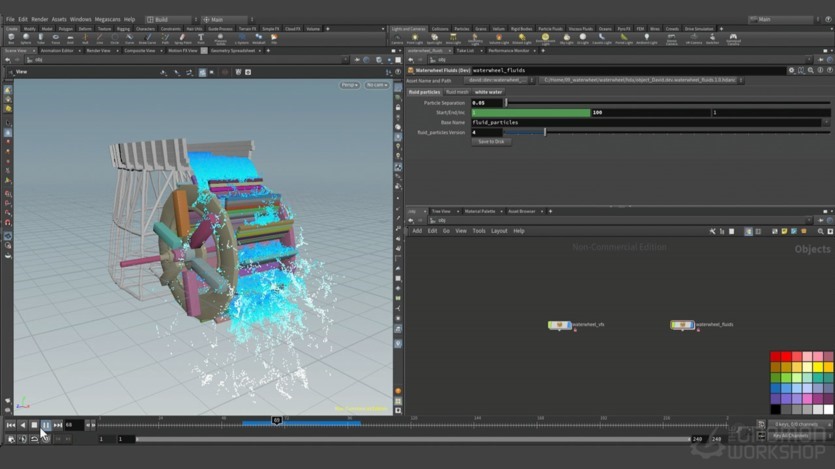This screenshot has height=469, width=835.
Task: Click the current frame number field
Action: (74, 425)
